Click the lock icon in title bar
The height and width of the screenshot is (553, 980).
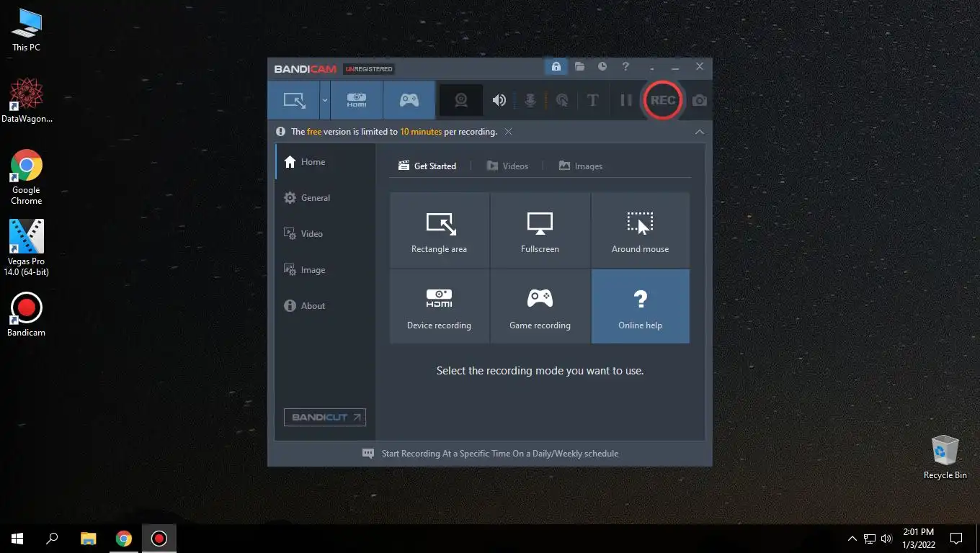click(x=556, y=66)
